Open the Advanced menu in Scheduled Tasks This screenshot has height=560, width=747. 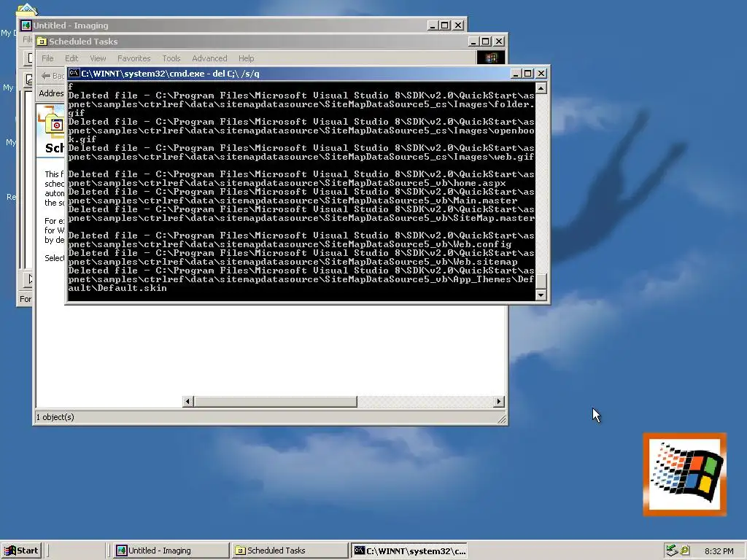(x=209, y=58)
